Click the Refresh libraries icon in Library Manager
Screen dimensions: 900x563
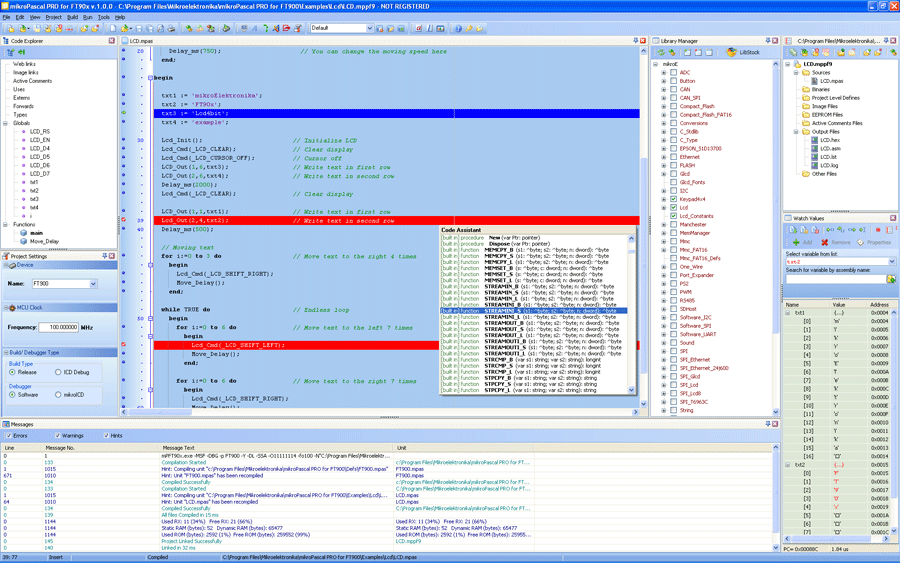[x=661, y=52]
